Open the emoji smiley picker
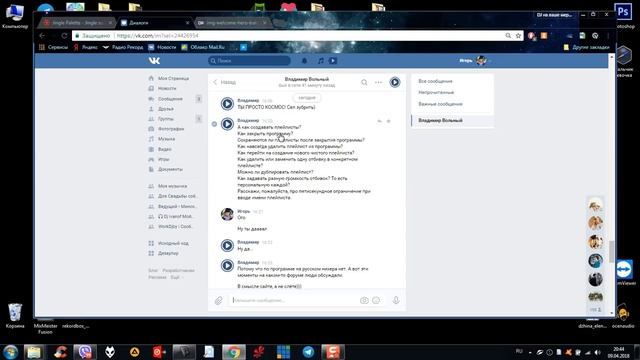This screenshot has height=360, width=640. coord(376,300)
